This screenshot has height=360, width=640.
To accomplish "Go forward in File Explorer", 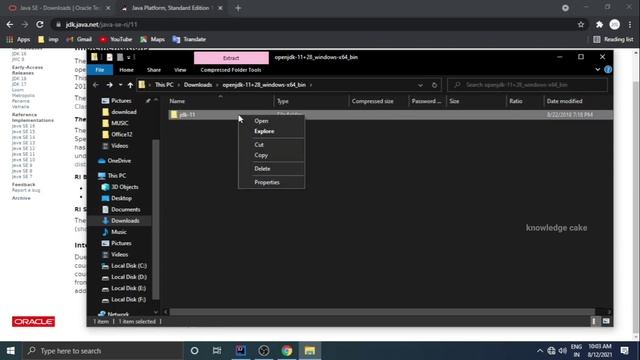I will 109,85.
